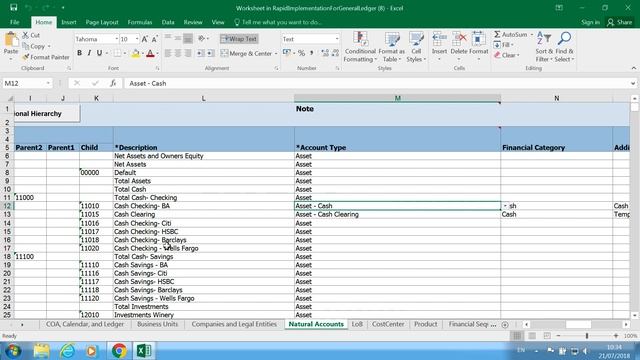
Task: Open Chrome from the taskbar
Action: coord(119,351)
